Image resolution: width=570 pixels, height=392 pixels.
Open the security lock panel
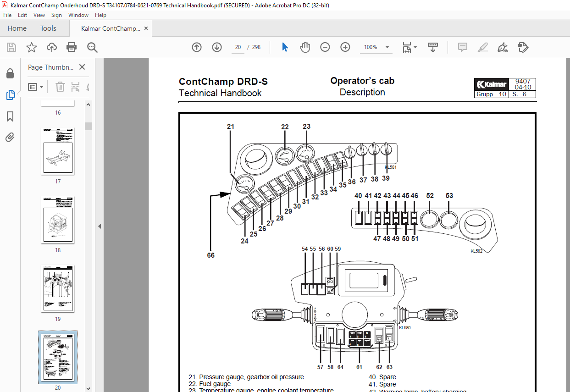click(x=10, y=73)
